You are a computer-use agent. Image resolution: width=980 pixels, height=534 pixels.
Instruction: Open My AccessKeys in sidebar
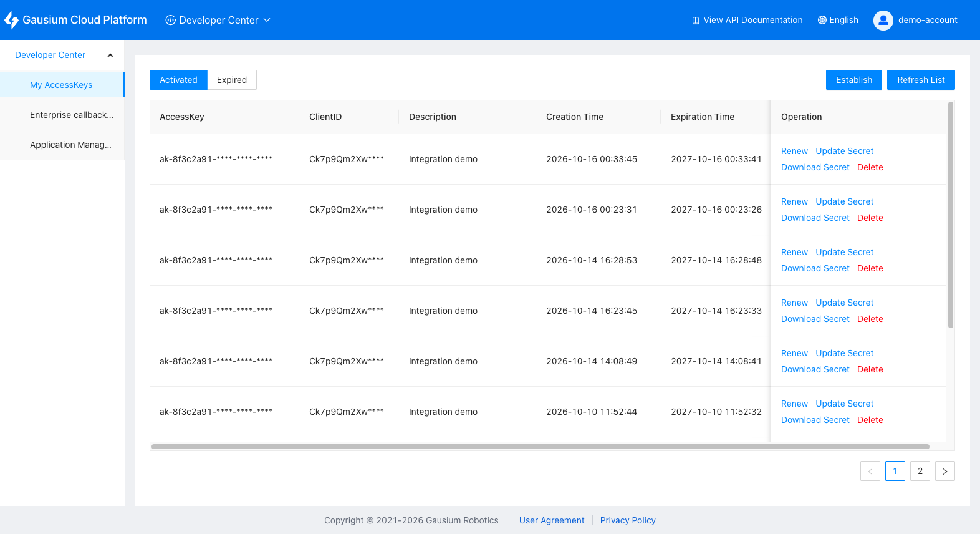(61, 85)
